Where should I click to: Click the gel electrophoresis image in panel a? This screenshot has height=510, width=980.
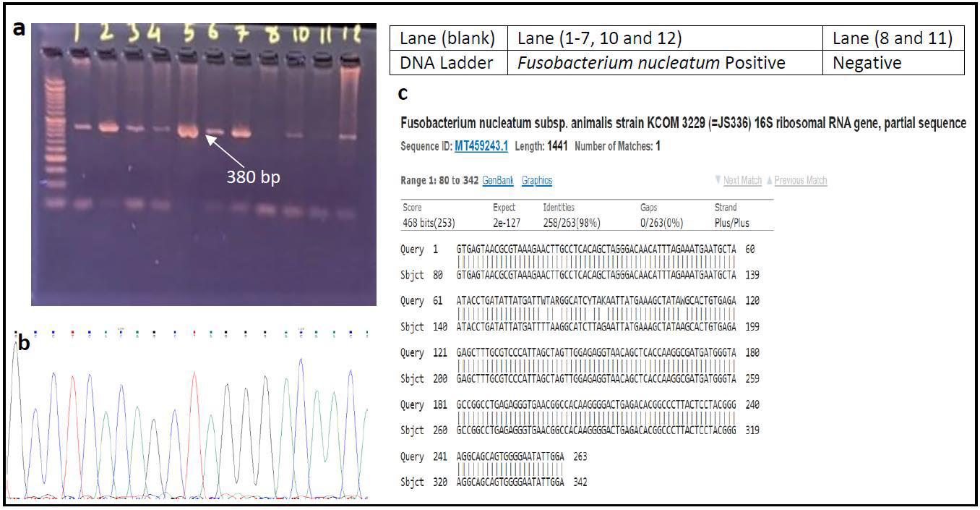point(204,164)
